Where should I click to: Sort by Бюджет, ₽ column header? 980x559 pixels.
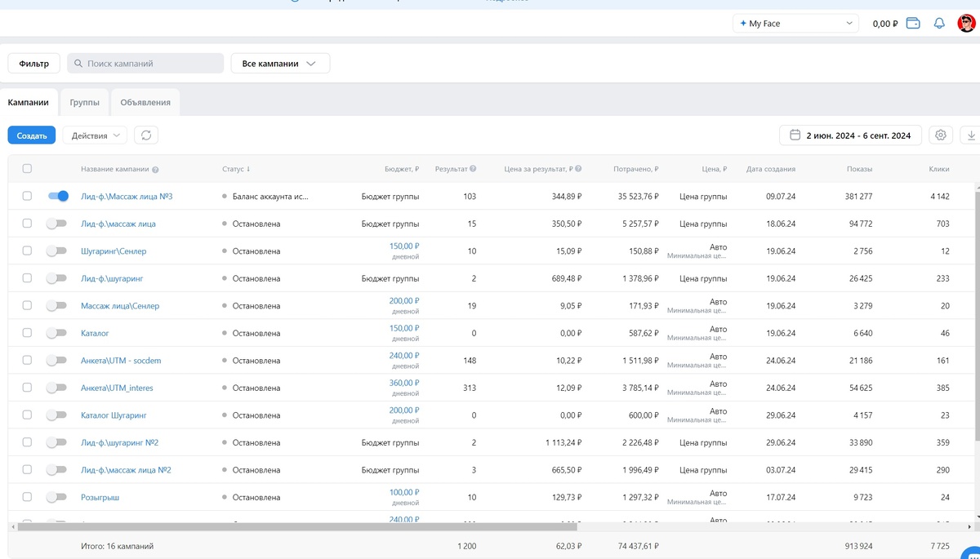(402, 169)
